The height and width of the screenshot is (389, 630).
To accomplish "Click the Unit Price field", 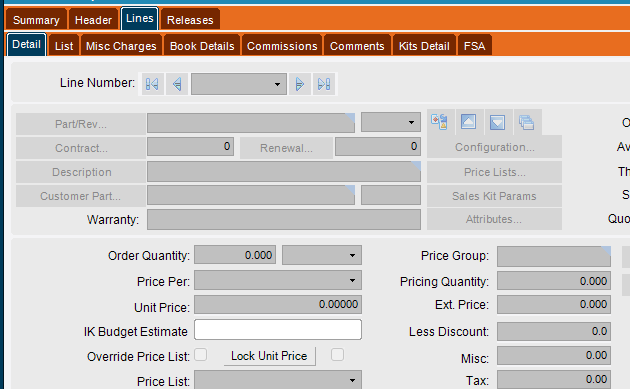I will click(278, 304).
